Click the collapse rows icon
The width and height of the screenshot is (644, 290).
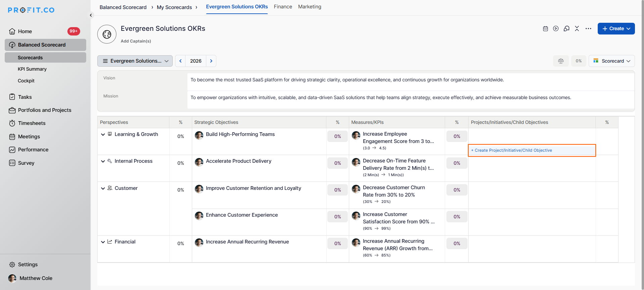pyautogui.click(x=577, y=29)
